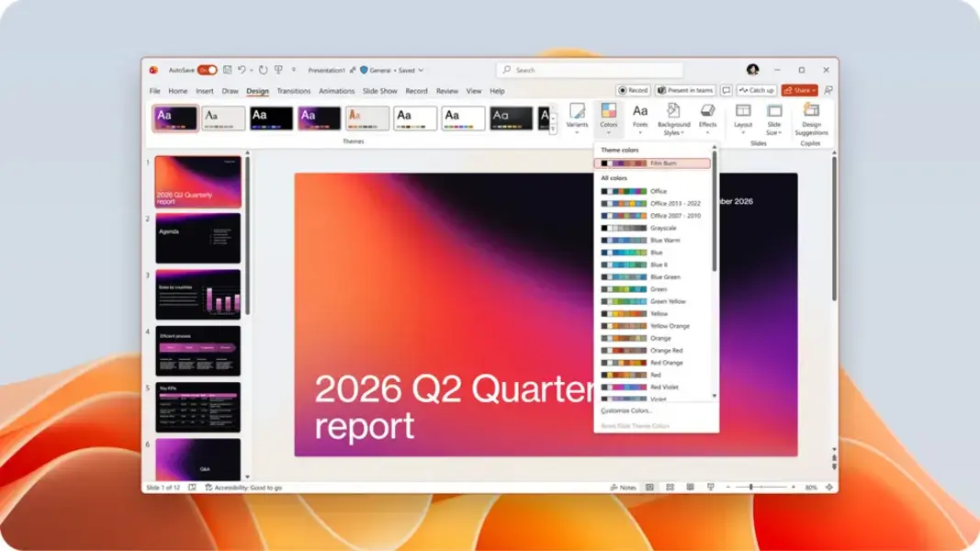Open the Variants dropdown
This screenshot has height=551, width=980.
pyautogui.click(x=577, y=118)
